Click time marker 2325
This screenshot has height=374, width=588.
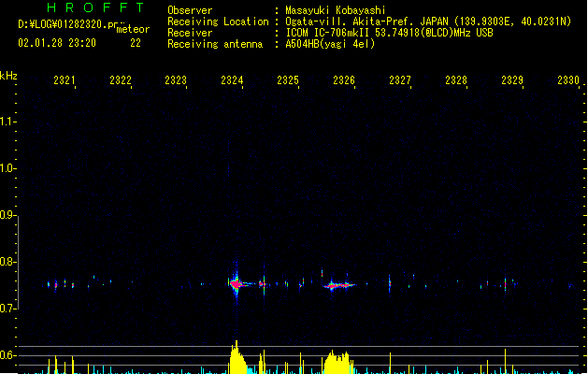click(x=288, y=79)
